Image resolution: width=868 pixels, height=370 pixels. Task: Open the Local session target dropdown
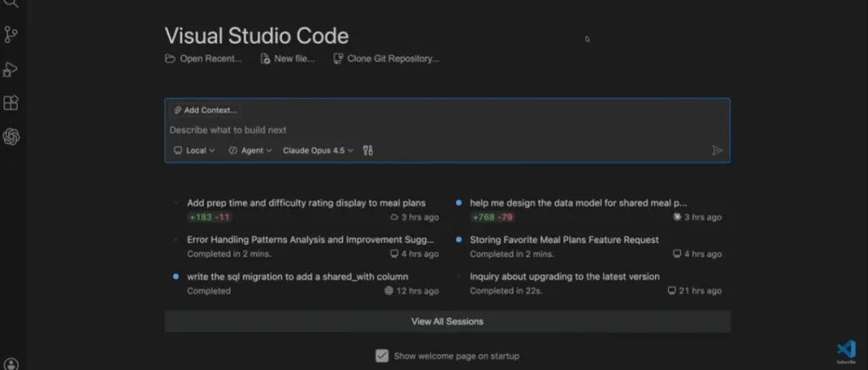tap(194, 150)
